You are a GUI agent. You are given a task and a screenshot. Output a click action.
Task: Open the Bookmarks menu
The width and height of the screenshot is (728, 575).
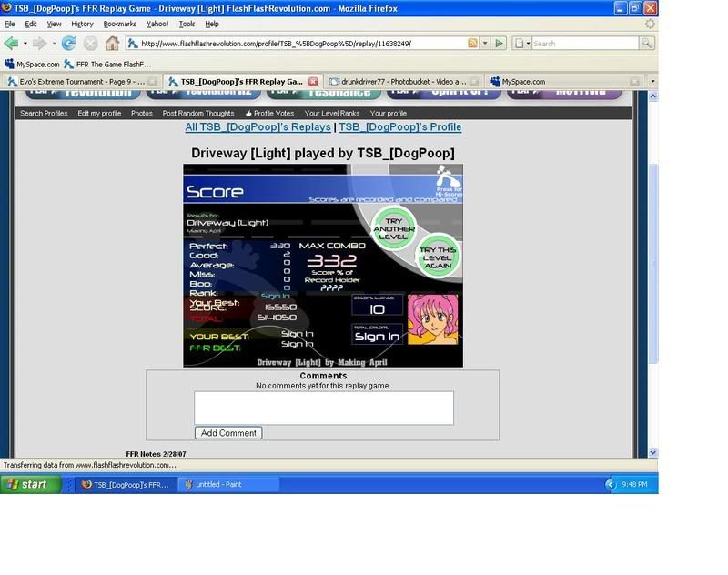119,24
